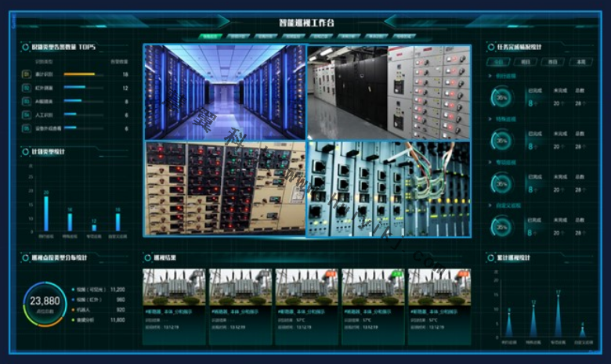The height and width of the screenshot is (364, 611).
Task: Click the rank 03 badge in the TOP5 list
Action: 26,101
